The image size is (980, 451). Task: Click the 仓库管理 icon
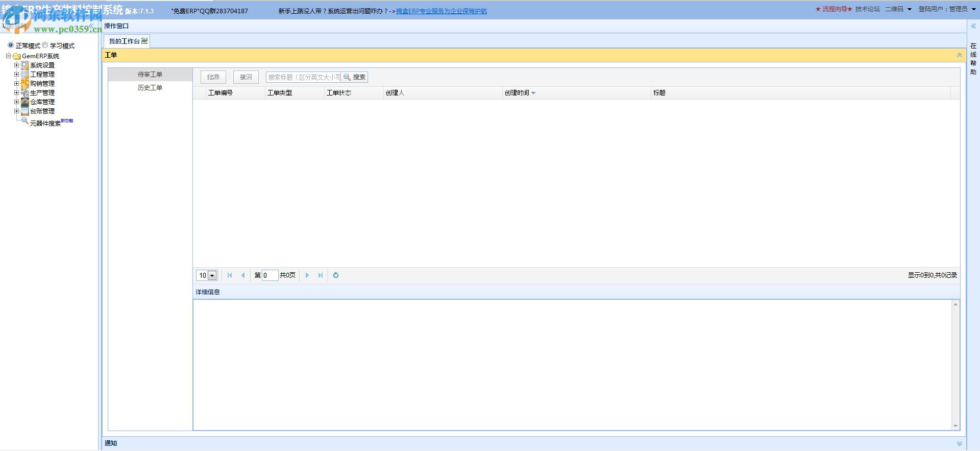(24, 102)
